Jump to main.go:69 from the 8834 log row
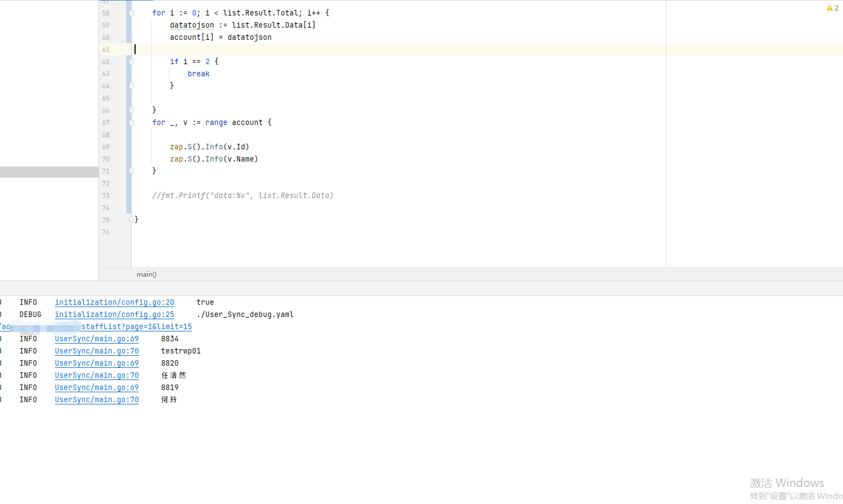Screen dimensions: 843x504 click(96, 339)
